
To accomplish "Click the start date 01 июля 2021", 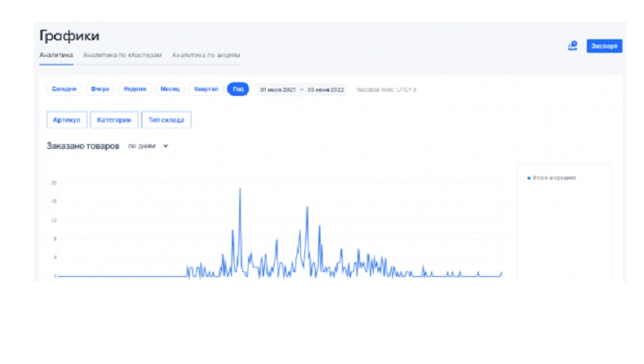I will pos(277,89).
